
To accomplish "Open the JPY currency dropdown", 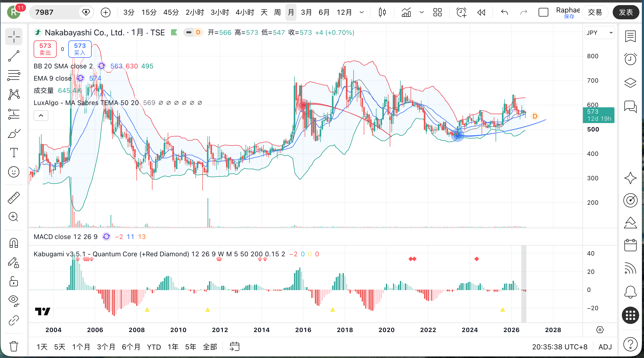I will pos(599,33).
